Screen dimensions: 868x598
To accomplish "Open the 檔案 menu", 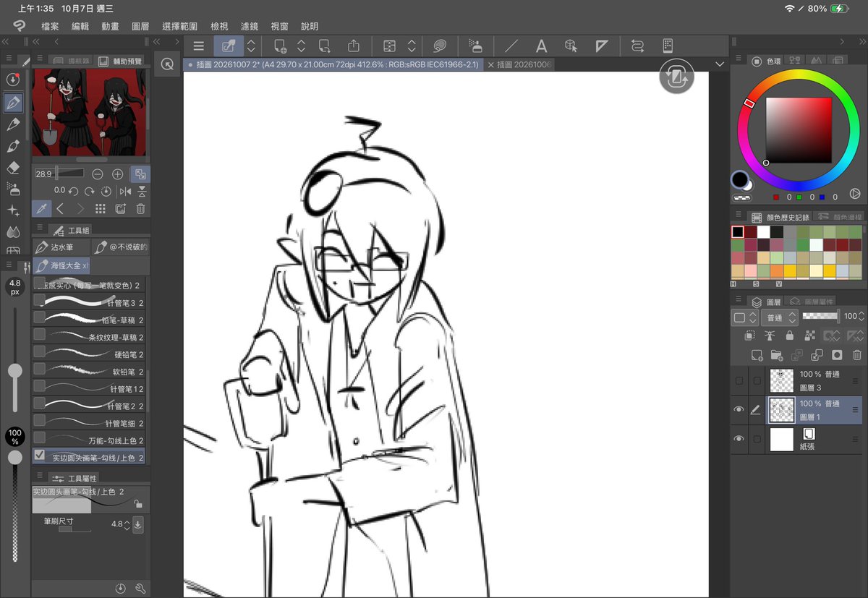I will coord(50,26).
